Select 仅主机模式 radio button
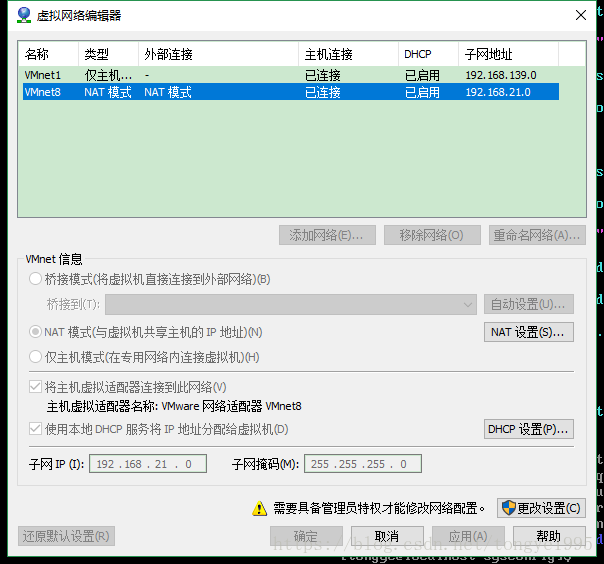The height and width of the screenshot is (564, 604). tap(35, 357)
